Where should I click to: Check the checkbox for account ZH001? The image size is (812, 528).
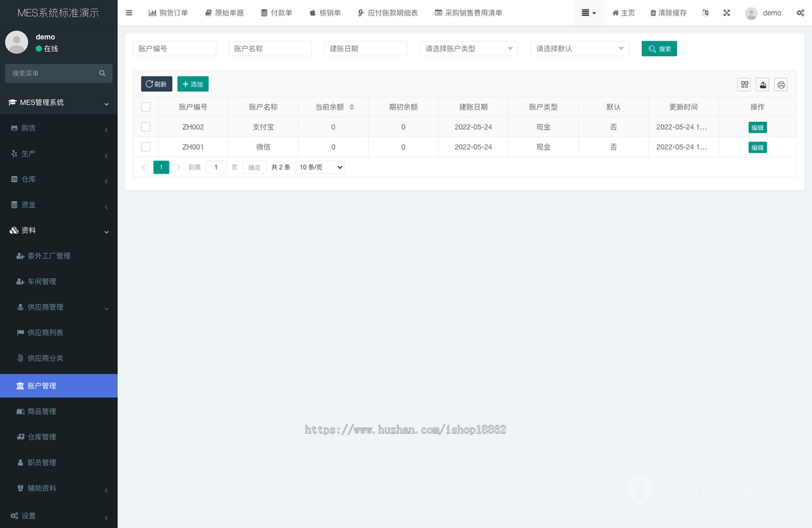click(145, 147)
